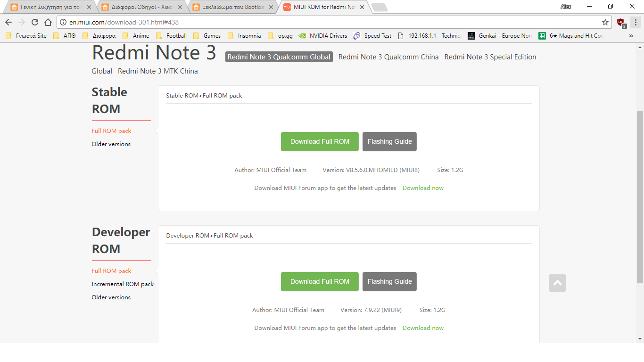Open the op.gg bookmark folder
Image resolution: width=644 pixels, height=362 pixels.
pos(280,36)
